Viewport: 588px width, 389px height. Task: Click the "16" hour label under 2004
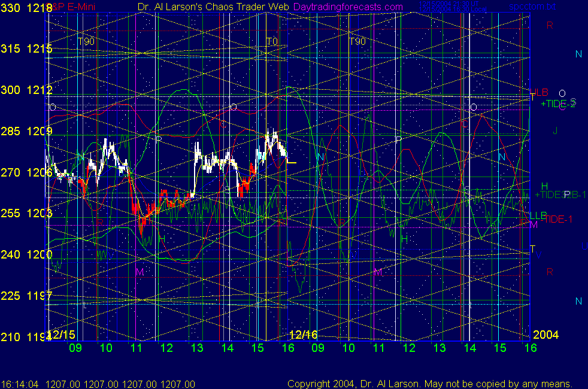point(531,348)
